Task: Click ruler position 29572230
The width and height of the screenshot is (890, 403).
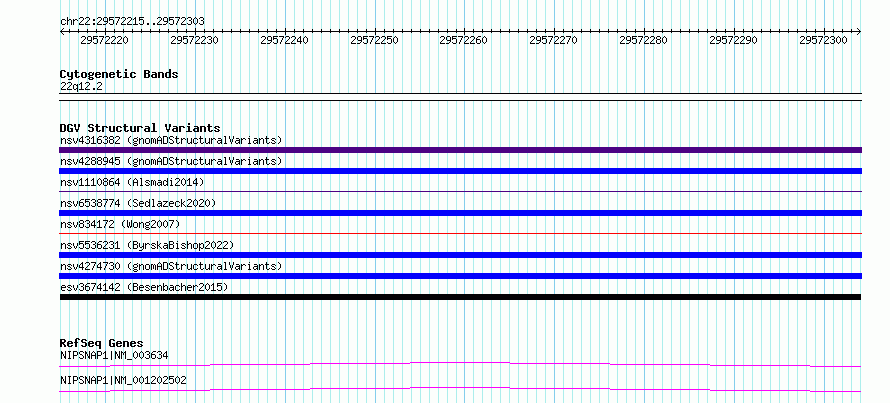Action: pos(194,40)
